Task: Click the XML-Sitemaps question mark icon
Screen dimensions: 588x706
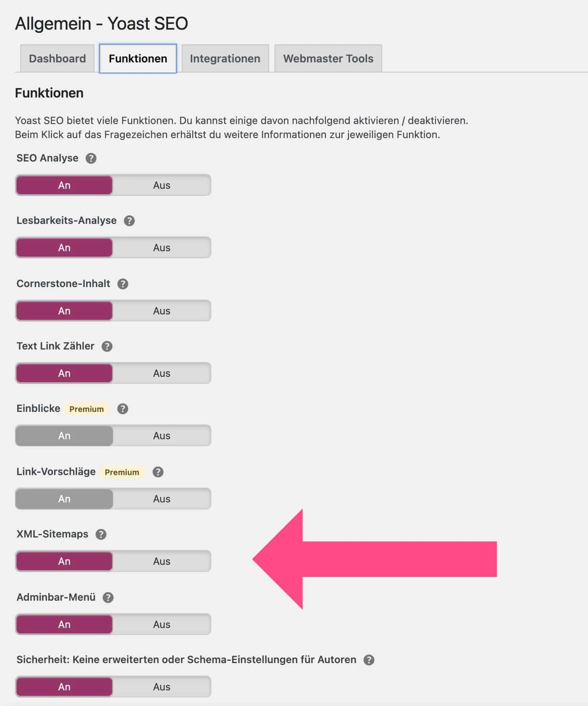Action: (101, 534)
